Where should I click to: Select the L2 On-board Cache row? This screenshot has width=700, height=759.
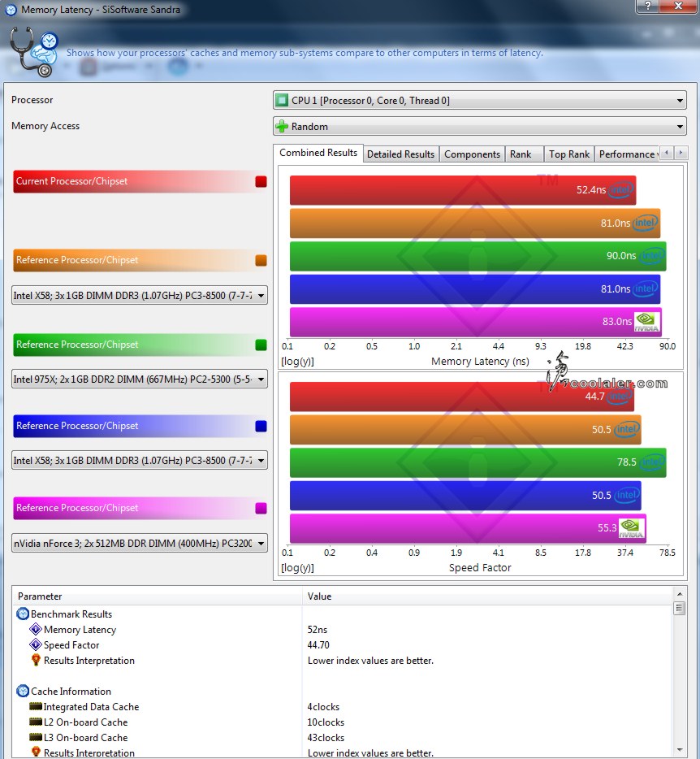(342, 722)
